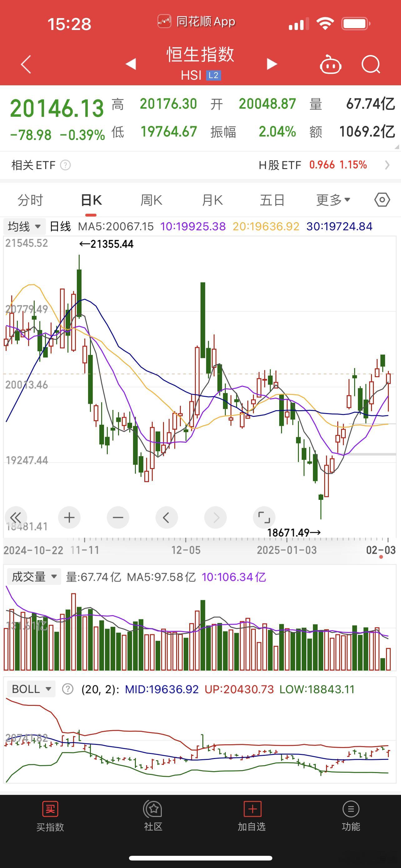Image resolution: width=401 pixels, height=868 pixels.
Task: Open 成交量 indicator dropdown
Action: click(x=34, y=576)
